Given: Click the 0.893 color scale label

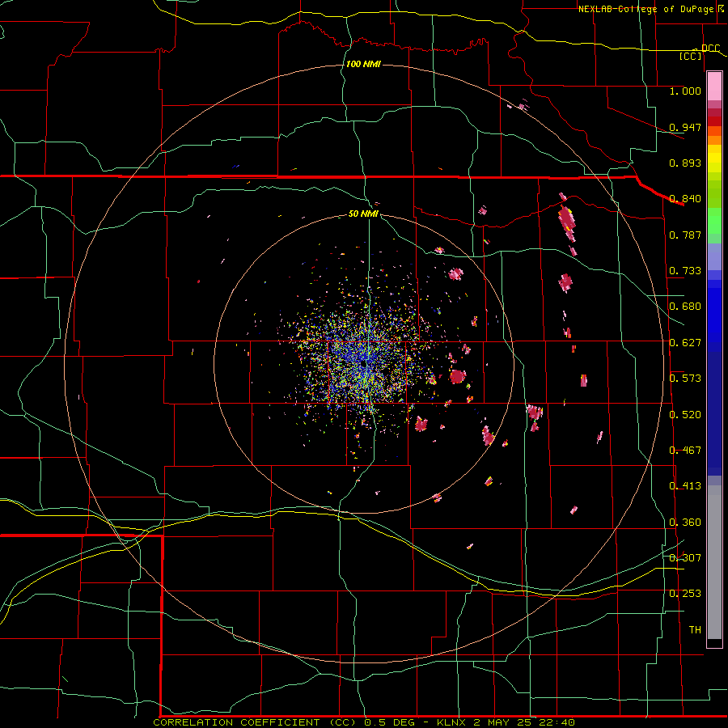Looking at the screenshot, I should coord(685,163).
